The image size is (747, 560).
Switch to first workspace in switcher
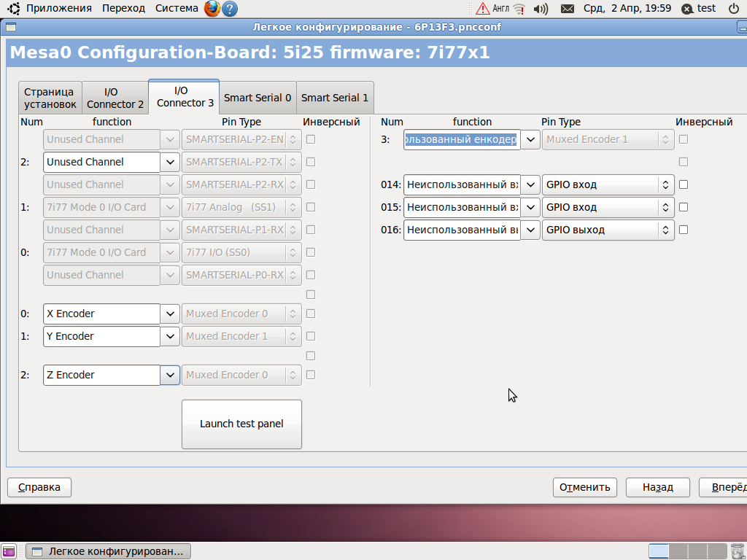coord(659,551)
